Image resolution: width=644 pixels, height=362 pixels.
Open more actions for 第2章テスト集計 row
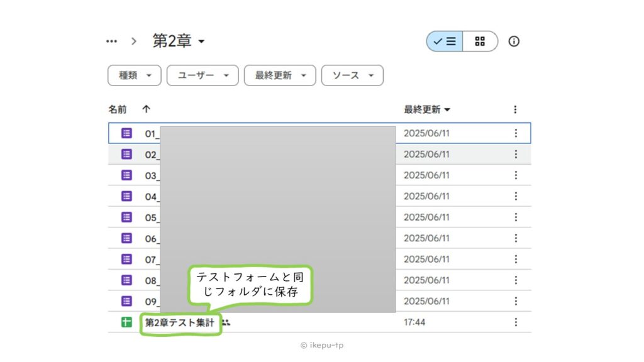tap(516, 322)
